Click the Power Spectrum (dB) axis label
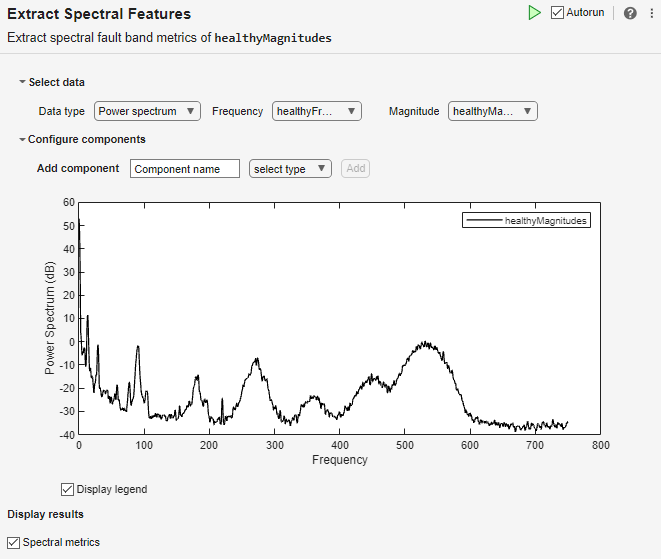Screen dimensions: 661x559 coord(50,318)
